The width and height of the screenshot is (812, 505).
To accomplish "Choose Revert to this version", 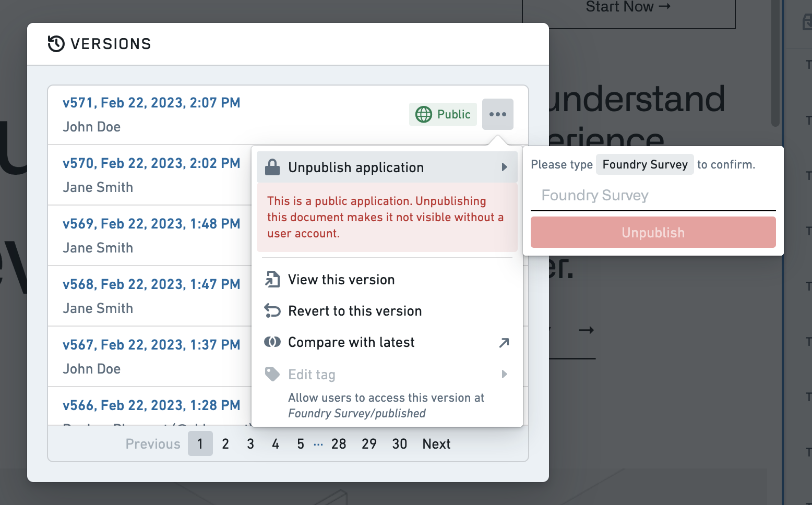I will click(x=387, y=311).
